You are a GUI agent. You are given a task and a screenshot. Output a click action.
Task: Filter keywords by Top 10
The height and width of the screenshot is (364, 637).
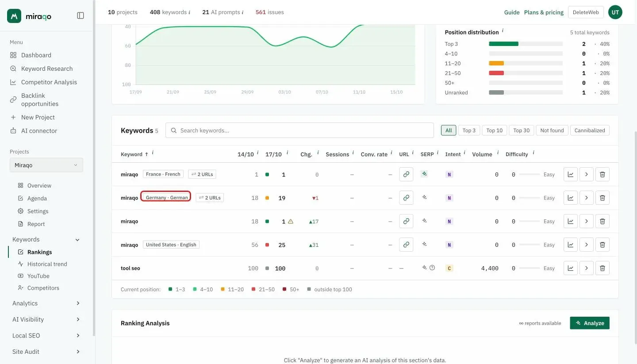point(495,130)
